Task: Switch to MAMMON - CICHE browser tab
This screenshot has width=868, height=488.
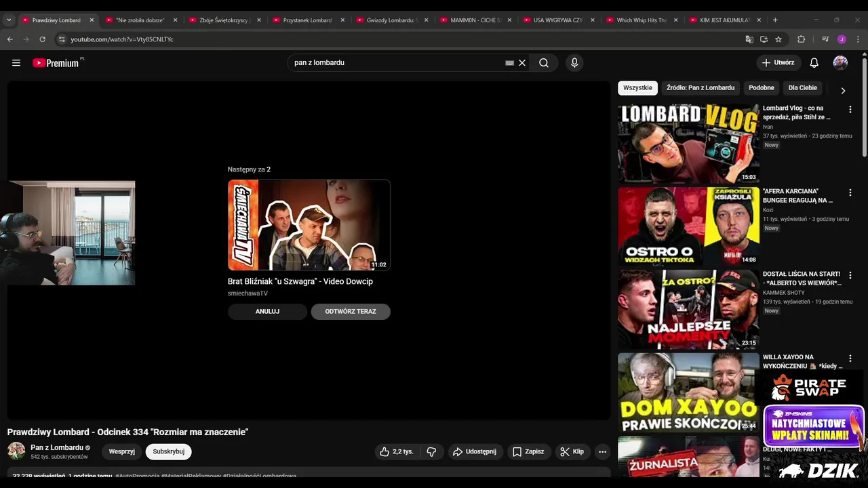Action: [x=477, y=20]
